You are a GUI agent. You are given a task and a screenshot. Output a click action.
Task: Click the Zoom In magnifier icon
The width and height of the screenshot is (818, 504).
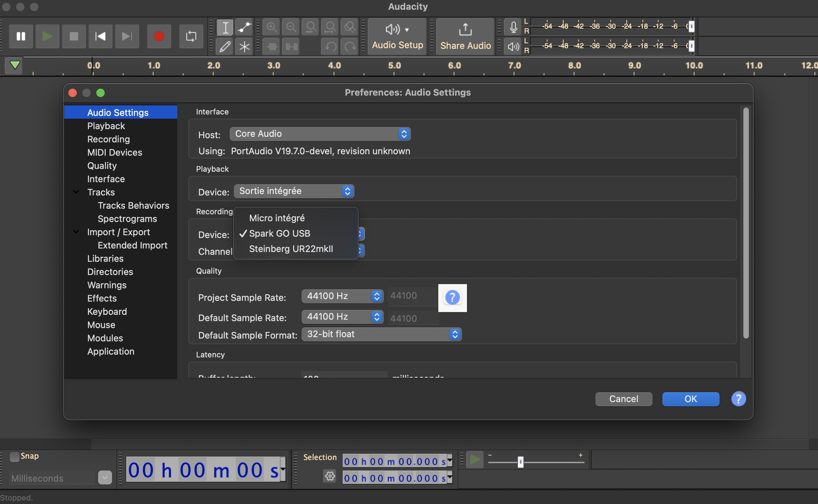(x=271, y=27)
